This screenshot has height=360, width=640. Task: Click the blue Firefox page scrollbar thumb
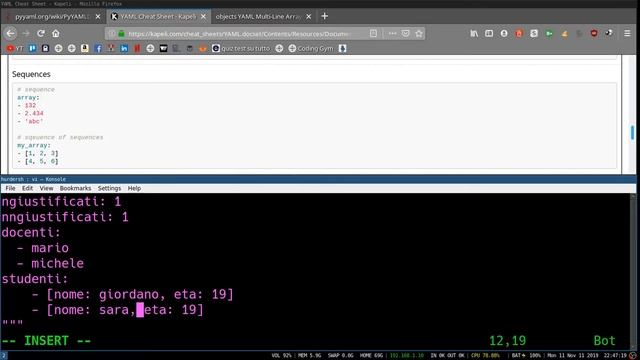point(632,133)
